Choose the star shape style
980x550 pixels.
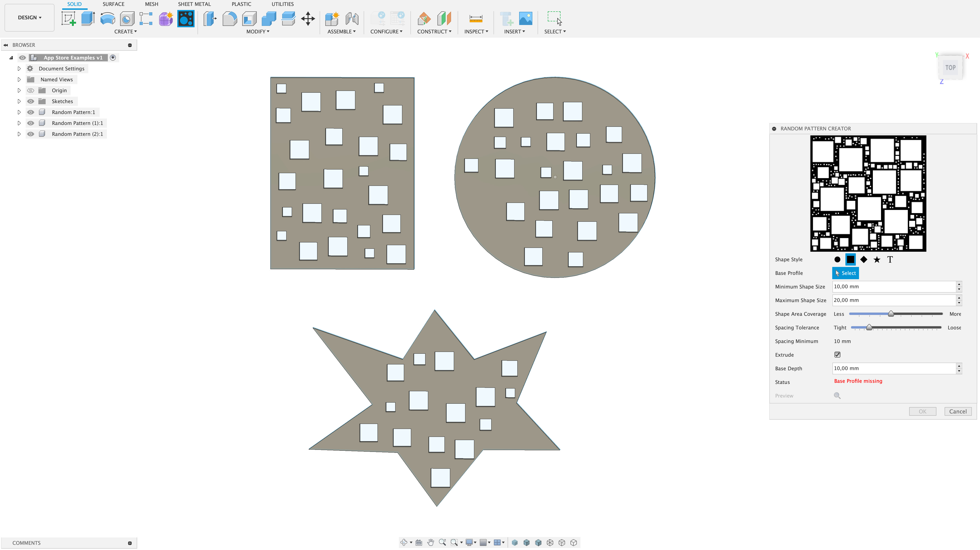876,260
